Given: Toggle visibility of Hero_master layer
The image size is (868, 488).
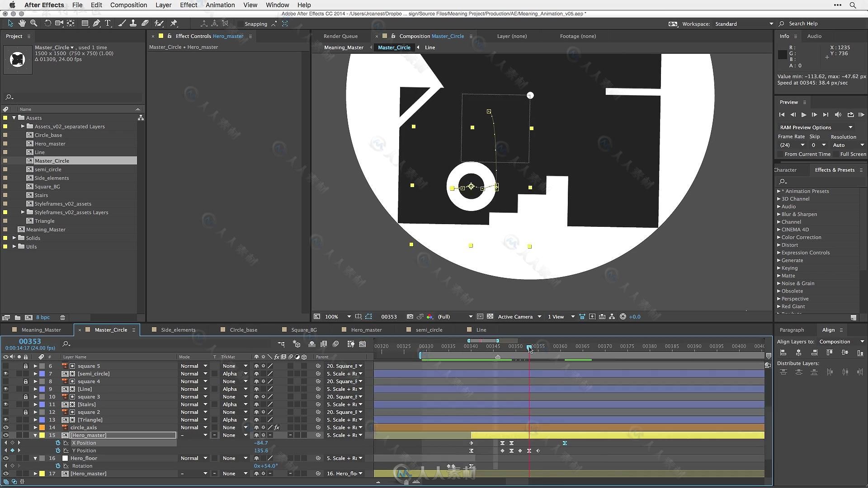Looking at the screenshot, I should pyautogui.click(x=5, y=435).
